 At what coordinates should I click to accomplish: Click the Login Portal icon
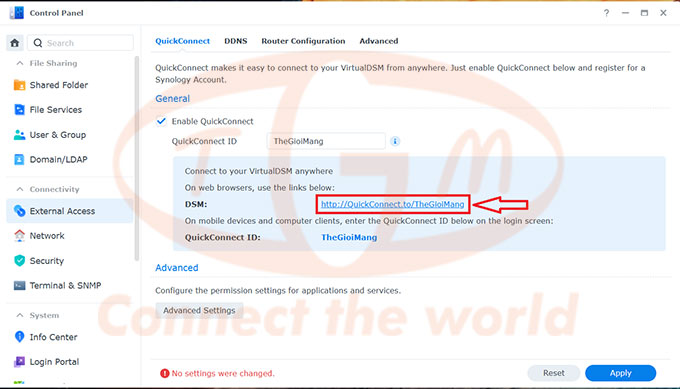20,362
